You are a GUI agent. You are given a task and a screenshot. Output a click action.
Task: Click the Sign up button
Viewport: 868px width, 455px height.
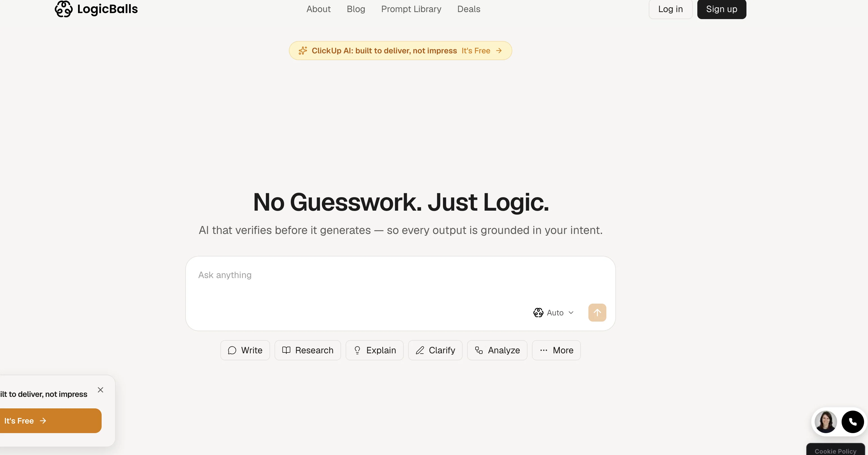[721, 9]
